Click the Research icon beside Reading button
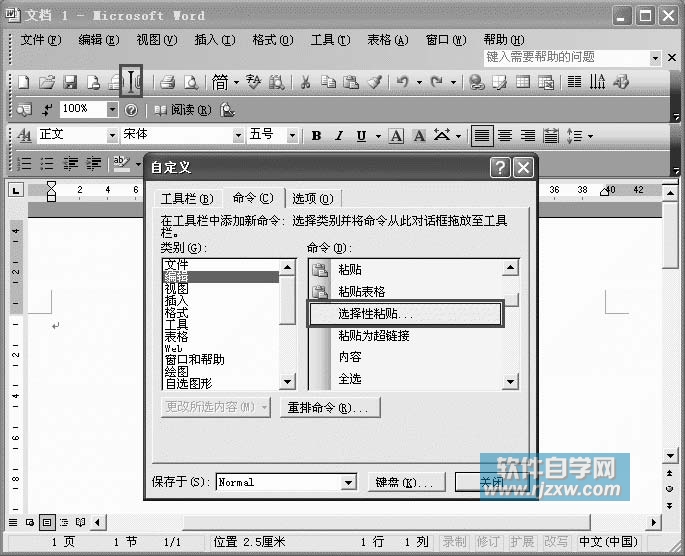The image size is (685, 556). click(x=227, y=110)
